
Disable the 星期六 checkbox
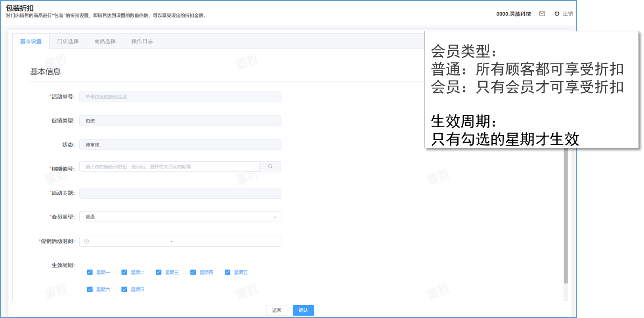[x=90, y=289]
